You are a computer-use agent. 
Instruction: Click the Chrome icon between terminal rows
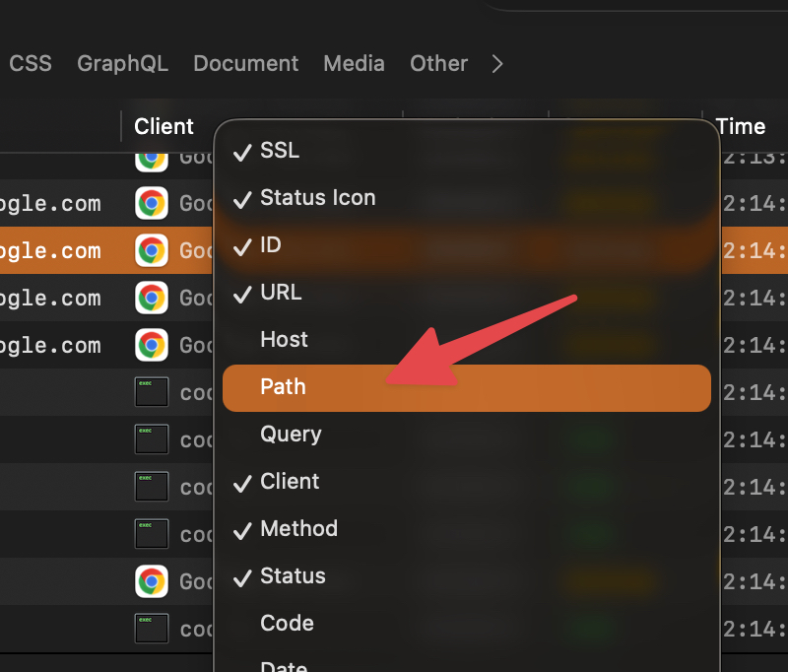pos(152,581)
